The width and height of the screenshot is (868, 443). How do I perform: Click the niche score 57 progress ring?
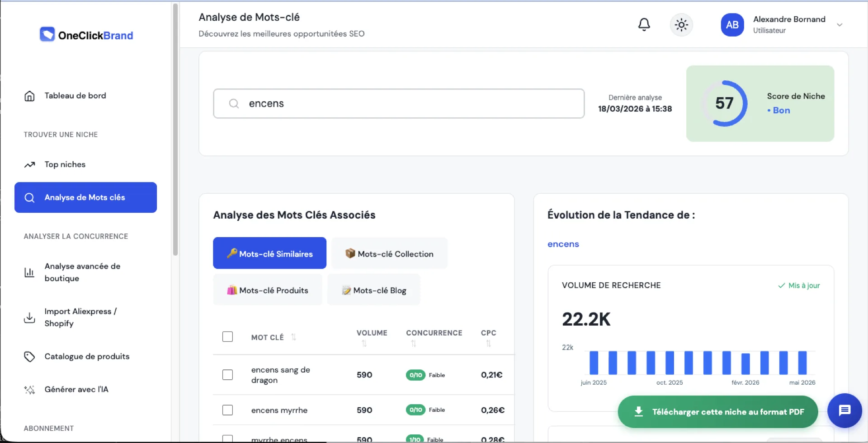[x=724, y=103]
